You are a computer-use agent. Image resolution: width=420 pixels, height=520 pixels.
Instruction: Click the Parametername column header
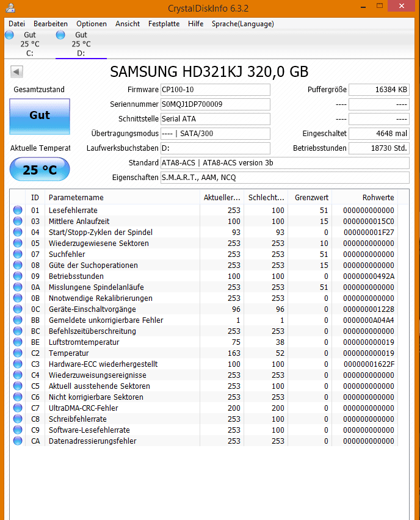tap(123, 197)
